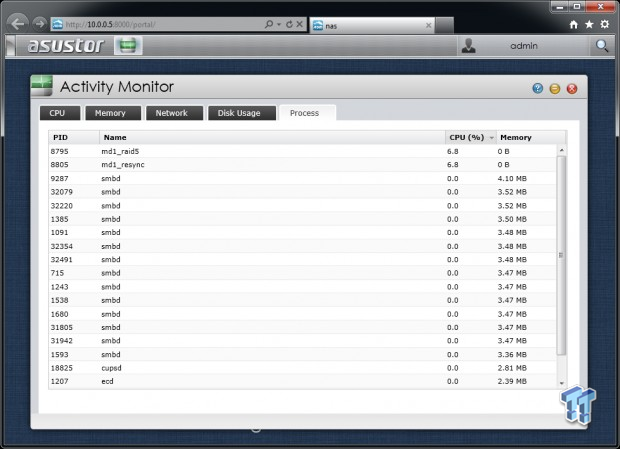This screenshot has width=620, height=449.
Task: Select the cupsd process row
Action: [302, 368]
